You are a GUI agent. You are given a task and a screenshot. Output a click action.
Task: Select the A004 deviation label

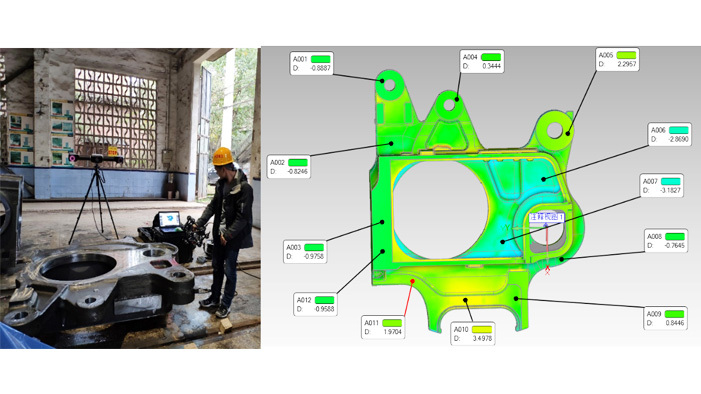point(482,61)
